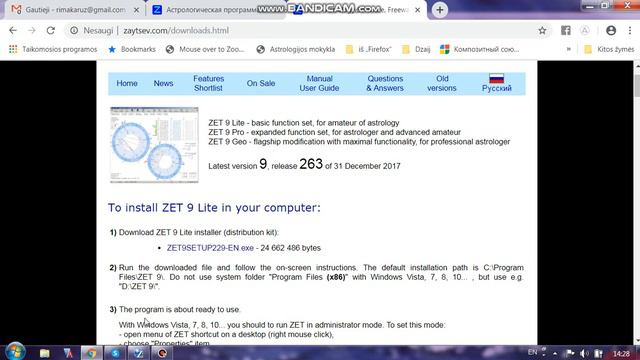Image resolution: width=640 pixels, height=360 pixels.
Task: Open a new tab with the plus button
Action: click(x=440, y=10)
